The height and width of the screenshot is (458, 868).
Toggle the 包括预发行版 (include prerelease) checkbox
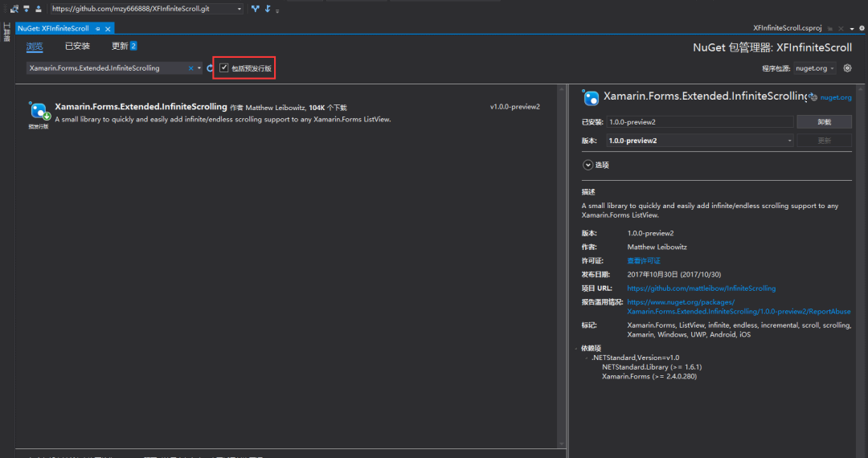pos(223,67)
